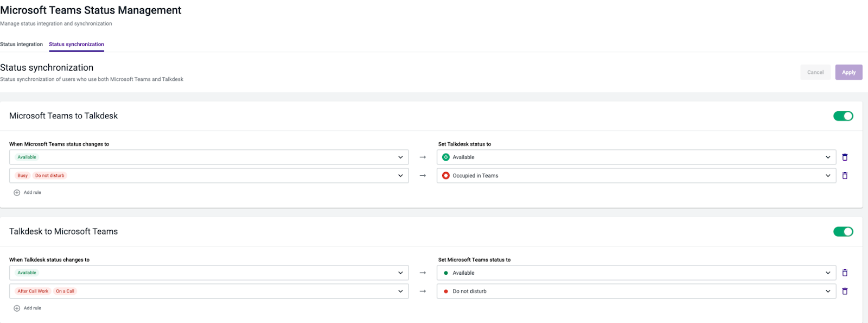This screenshot has width=868, height=323.
Task: Click the subtitle Manage status integration and synchronization
Action: click(56, 24)
